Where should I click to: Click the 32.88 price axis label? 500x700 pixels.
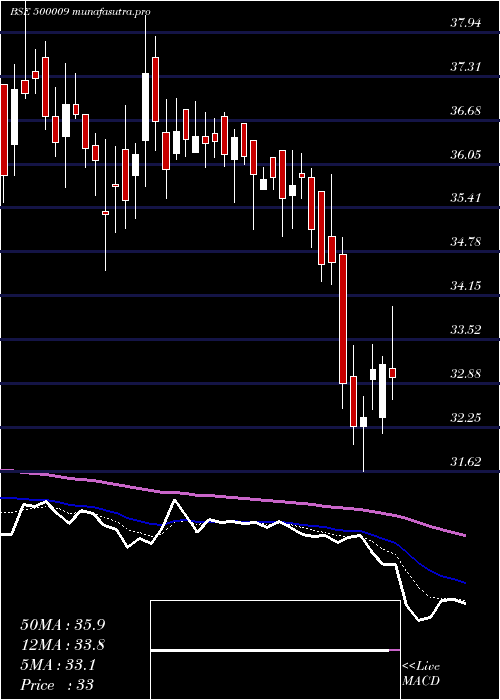pyautogui.click(x=466, y=374)
